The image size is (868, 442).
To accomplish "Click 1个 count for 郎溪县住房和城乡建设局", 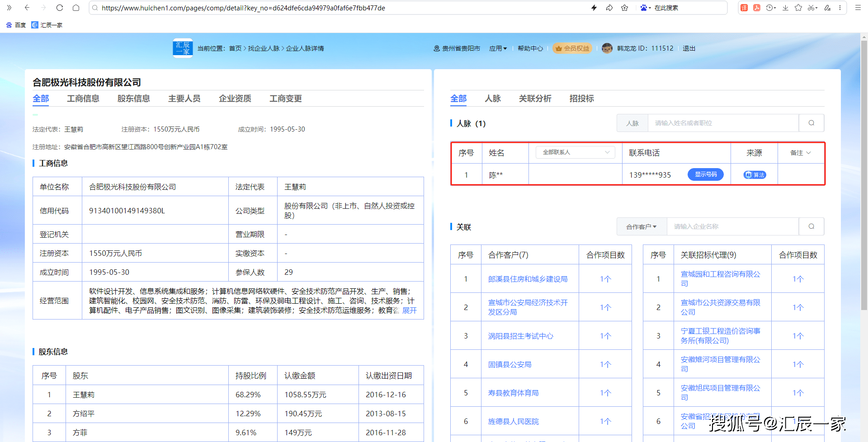I will 605,279.
